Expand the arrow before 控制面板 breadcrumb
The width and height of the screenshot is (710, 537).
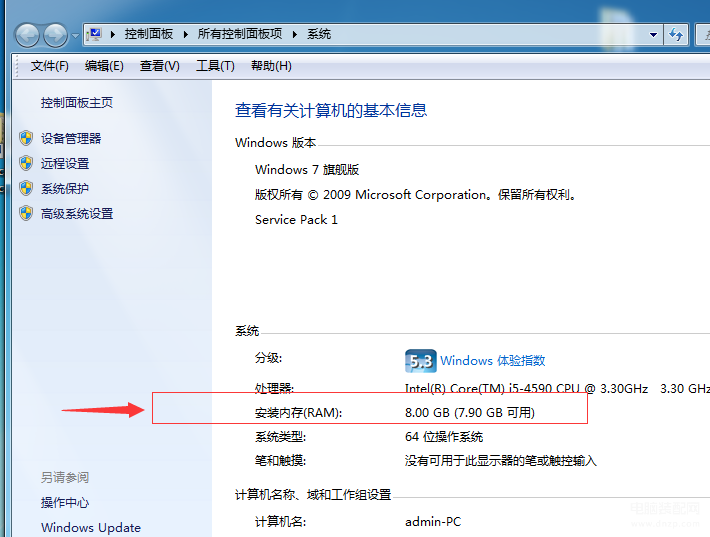[113, 34]
